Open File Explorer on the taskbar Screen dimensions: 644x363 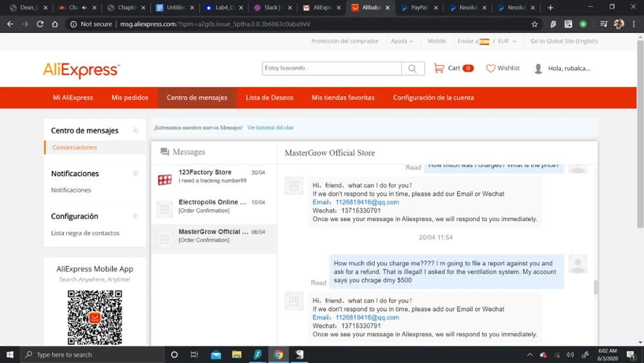click(x=236, y=355)
